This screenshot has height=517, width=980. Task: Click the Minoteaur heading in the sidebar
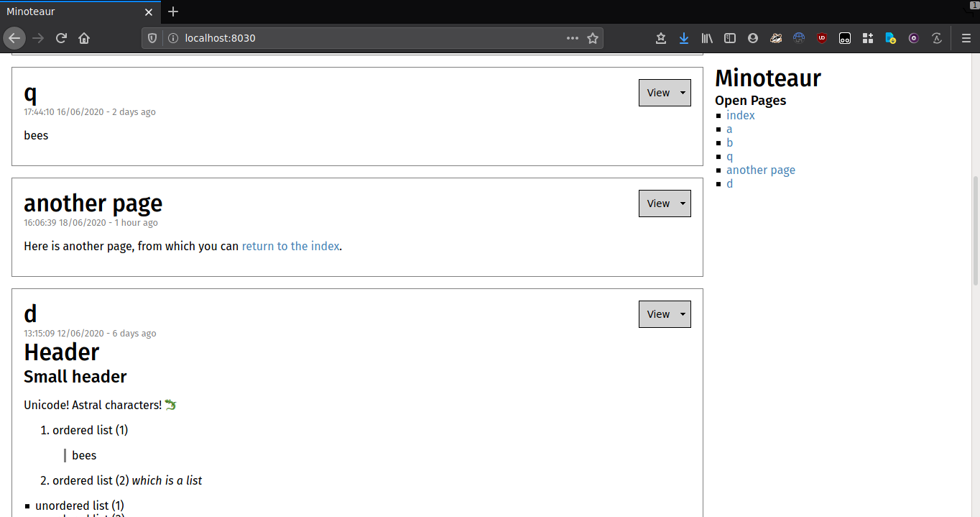[768, 78]
